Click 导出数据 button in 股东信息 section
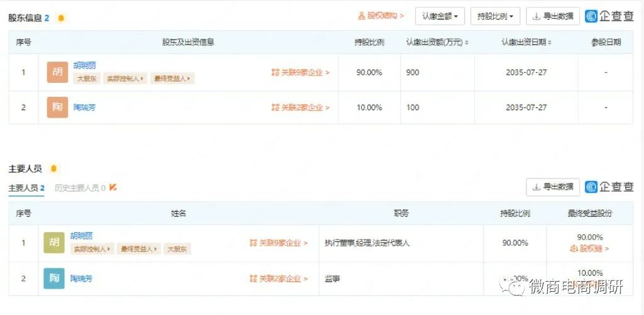 pyautogui.click(x=553, y=16)
